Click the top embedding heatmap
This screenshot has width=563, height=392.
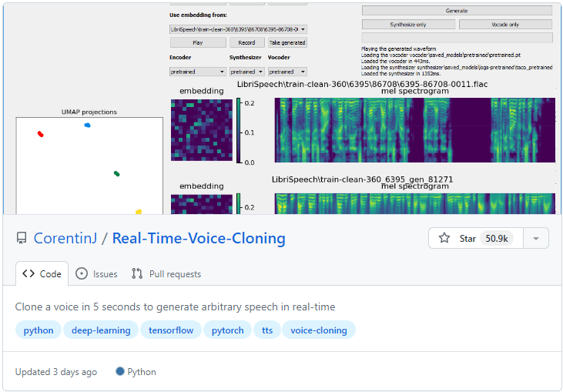point(202,130)
